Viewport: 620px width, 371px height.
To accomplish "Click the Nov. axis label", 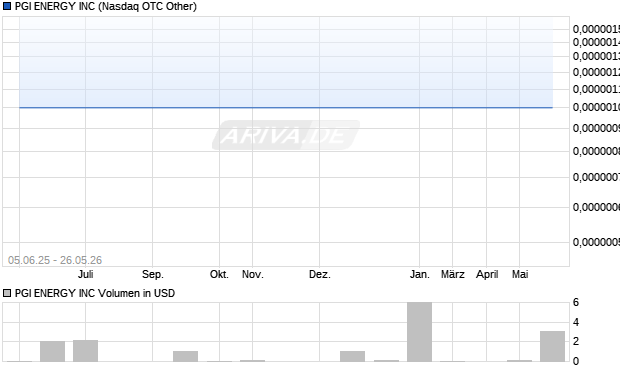I will [253, 274].
